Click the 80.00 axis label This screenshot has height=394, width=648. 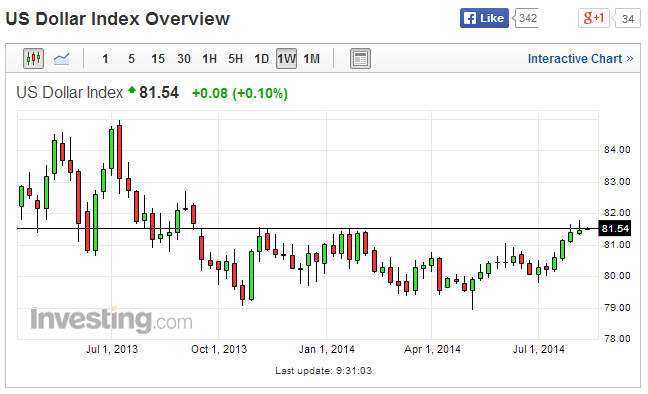point(617,276)
